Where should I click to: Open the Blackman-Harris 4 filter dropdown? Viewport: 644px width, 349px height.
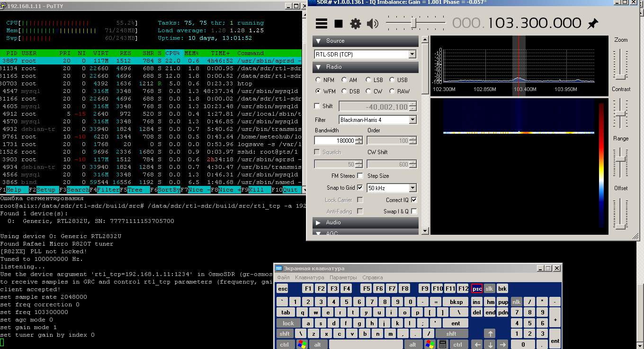[x=412, y=119]
